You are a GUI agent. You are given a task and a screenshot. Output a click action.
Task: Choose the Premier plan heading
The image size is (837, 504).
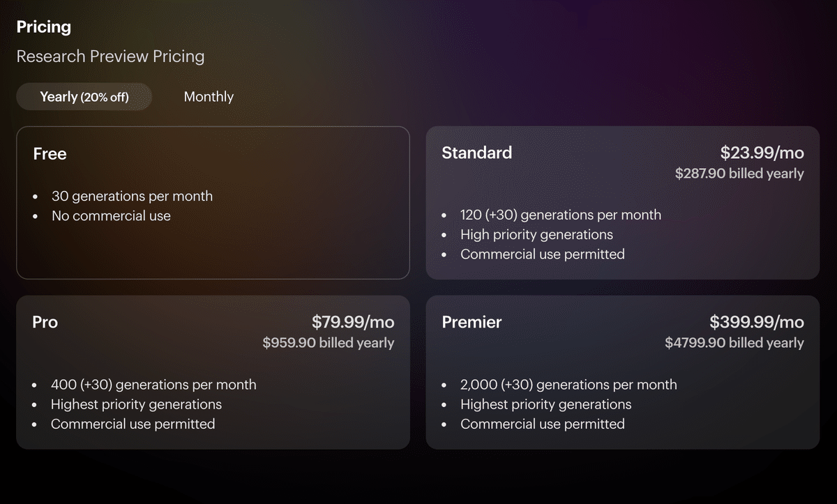pyautogui.click(x=472, y=322)
